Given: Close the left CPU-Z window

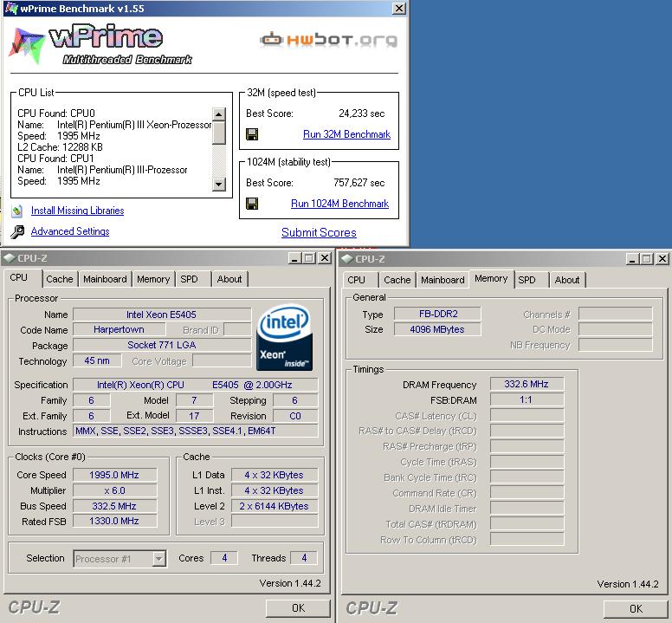Looking at the screenshot, I should [326, 258].
